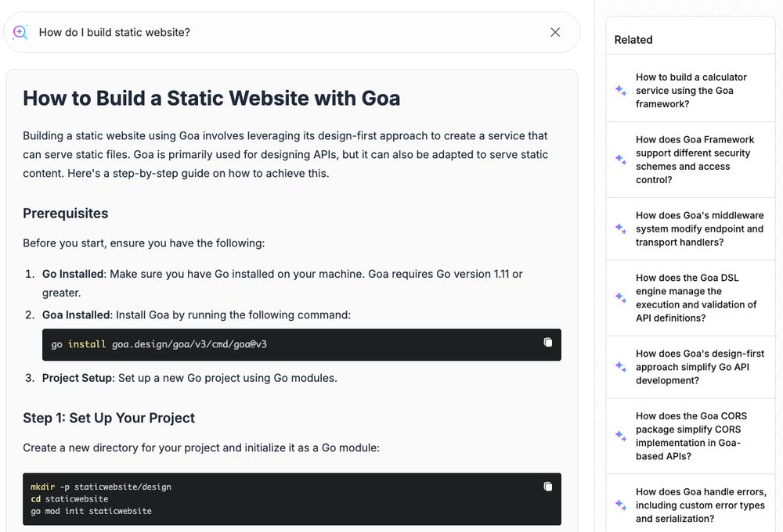The width and height of the screenshot is (783, 532).
Task: Click the 'Prerequisites' heading
Action: click(66, 214)
